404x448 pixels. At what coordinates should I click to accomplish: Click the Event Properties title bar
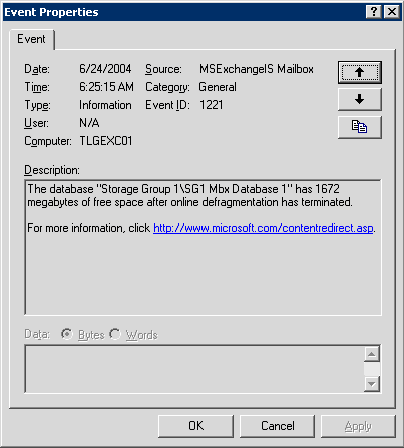click(x=184, y=12)
